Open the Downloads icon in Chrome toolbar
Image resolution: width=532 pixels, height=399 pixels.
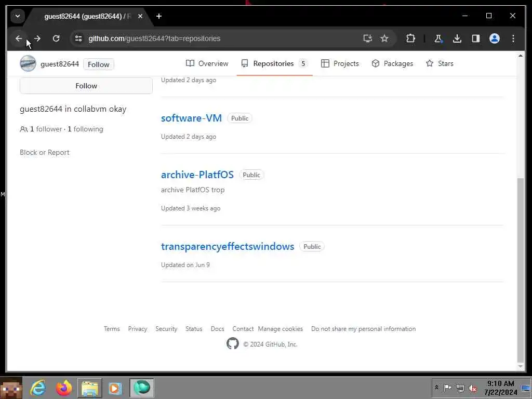click(x=457, y=38)
